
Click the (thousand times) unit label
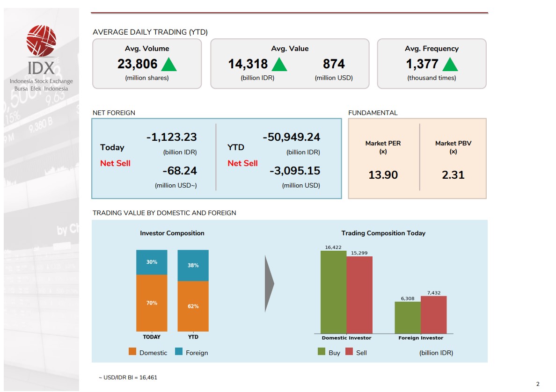point(432,78)
